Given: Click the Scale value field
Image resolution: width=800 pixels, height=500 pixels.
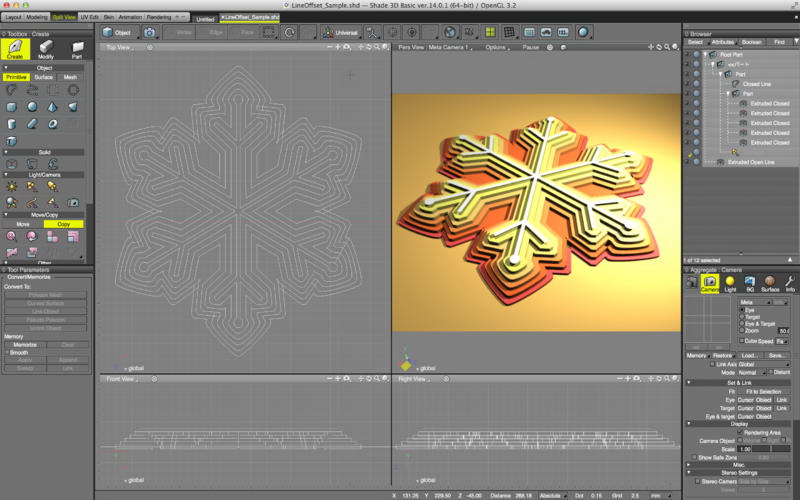Looking at the screenshot, I should pos(745,449).
